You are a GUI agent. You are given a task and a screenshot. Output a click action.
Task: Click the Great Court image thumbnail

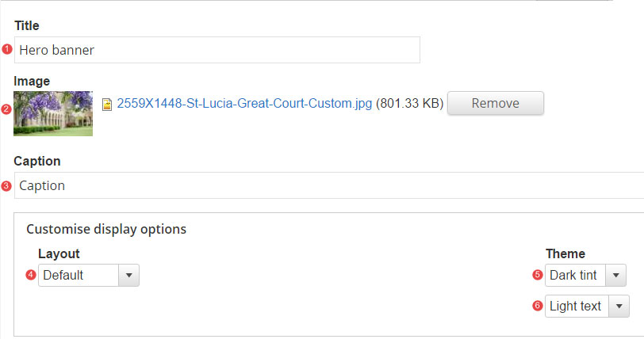(x=53, y=113)
